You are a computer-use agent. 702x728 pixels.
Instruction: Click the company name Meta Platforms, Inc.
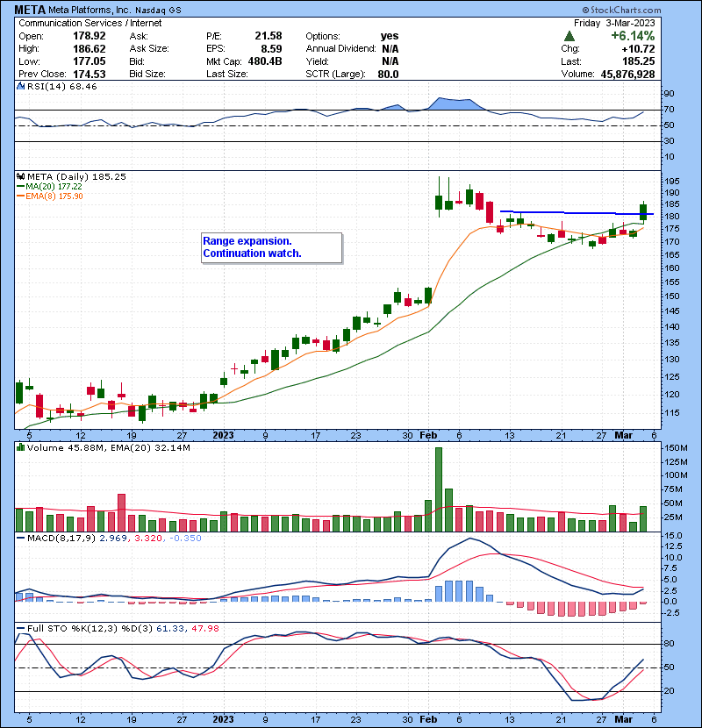pos(90,10)
